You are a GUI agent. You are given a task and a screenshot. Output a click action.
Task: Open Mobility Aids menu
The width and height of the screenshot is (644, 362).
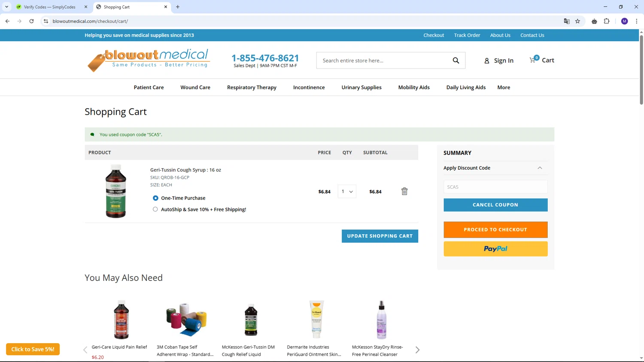[x=414, y=87]
